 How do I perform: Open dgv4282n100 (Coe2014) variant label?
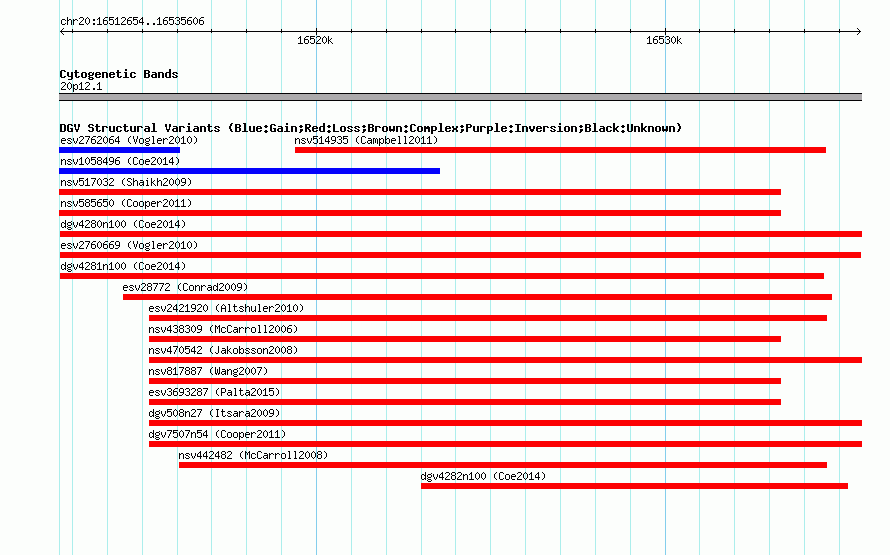[x=483, y=476]
